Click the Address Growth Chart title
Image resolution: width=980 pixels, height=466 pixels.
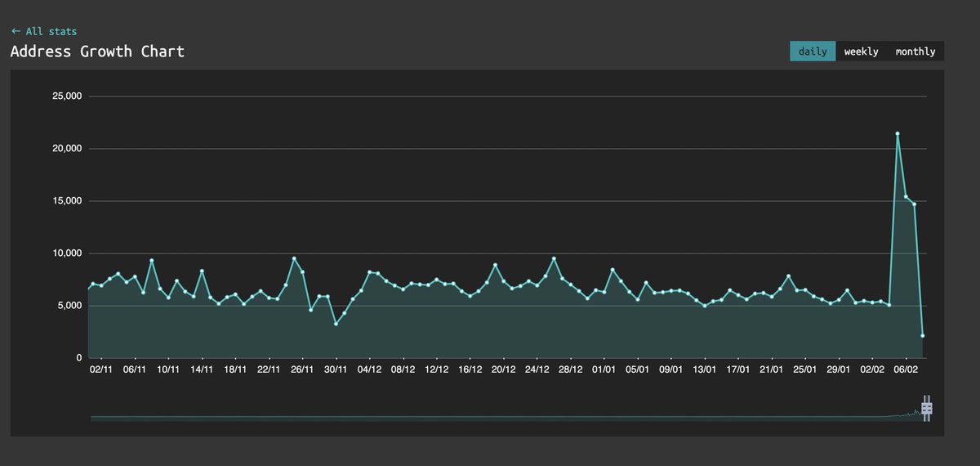pos(97,52)
